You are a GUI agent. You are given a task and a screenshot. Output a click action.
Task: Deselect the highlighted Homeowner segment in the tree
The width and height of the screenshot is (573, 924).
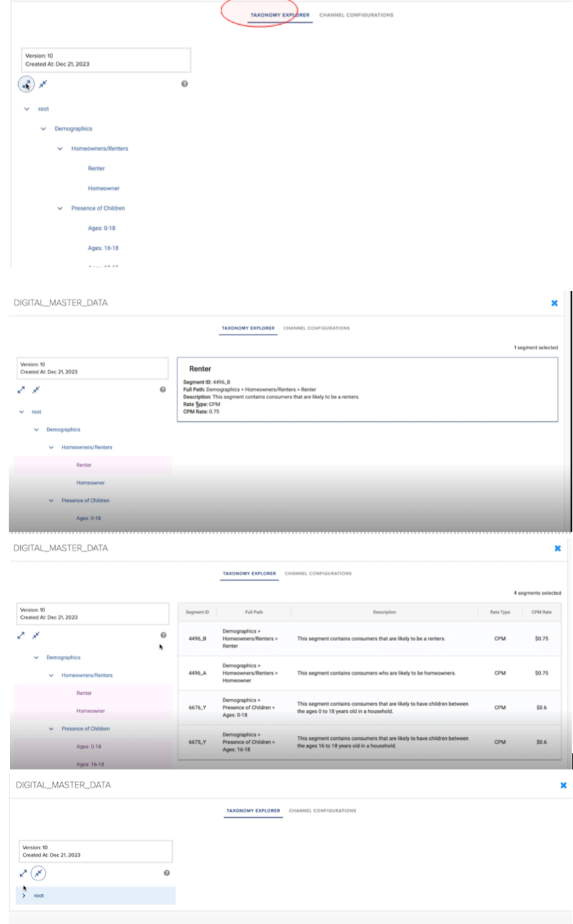(90, 711)
